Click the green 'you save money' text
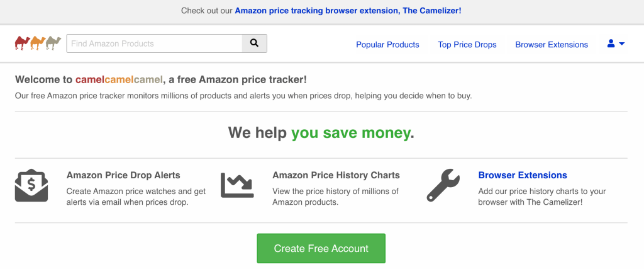The height and width of the screenshot is (269, 644). coord(351,133)
